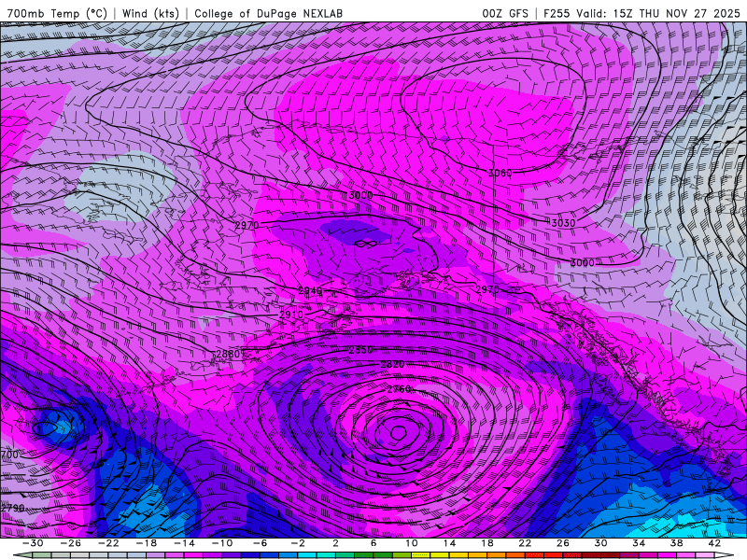This screenshot has height=560, width=747.
Task: Click the 34 value on temperature scale
Action: 639,543
